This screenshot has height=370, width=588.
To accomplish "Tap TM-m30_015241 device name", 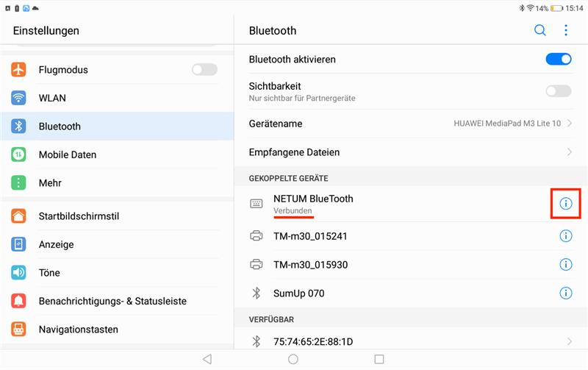I will tap(310, 236).
